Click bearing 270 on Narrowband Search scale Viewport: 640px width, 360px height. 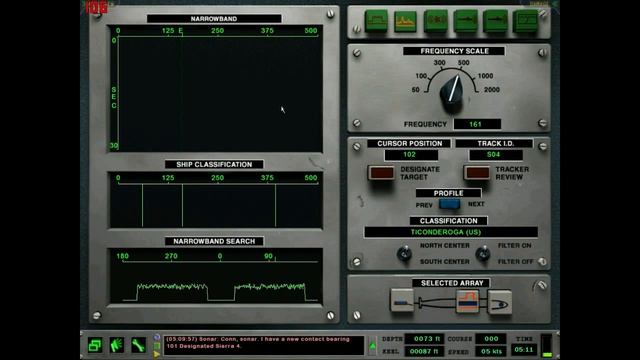coord(171,256)
